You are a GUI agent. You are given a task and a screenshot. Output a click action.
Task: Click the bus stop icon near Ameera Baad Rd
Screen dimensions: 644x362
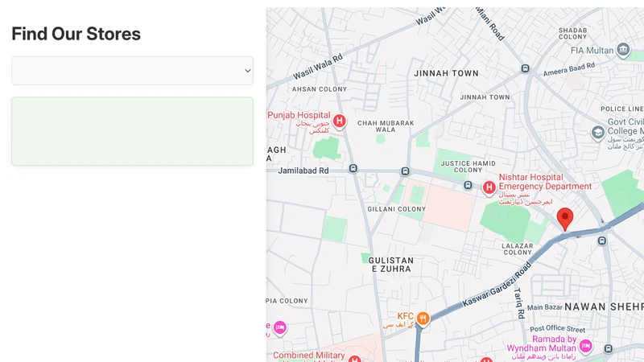(525, 68)
